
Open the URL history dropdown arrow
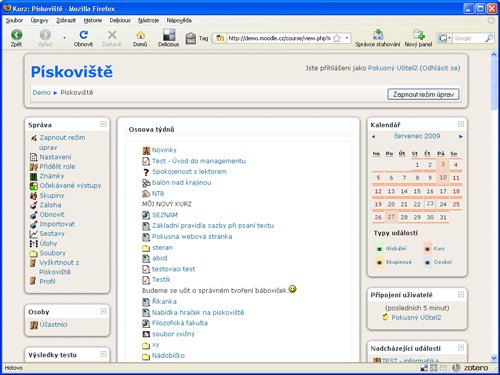click(x=347, y=38)
